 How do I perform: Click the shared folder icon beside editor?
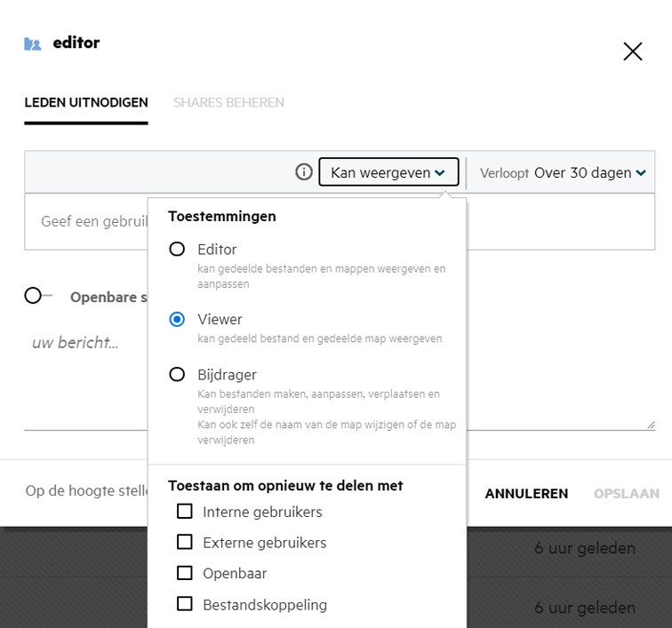tap(33, 44)
